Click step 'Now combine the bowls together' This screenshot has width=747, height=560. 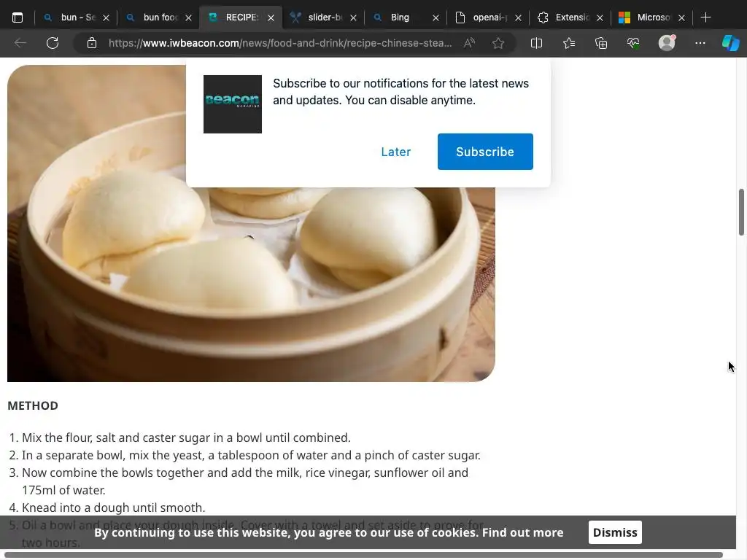point(245,481)
